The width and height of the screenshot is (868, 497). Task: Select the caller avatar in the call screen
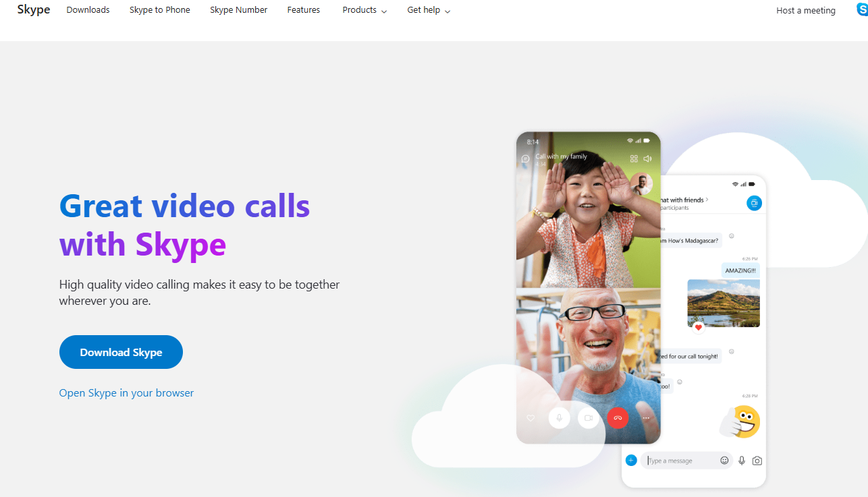[641, 183]
